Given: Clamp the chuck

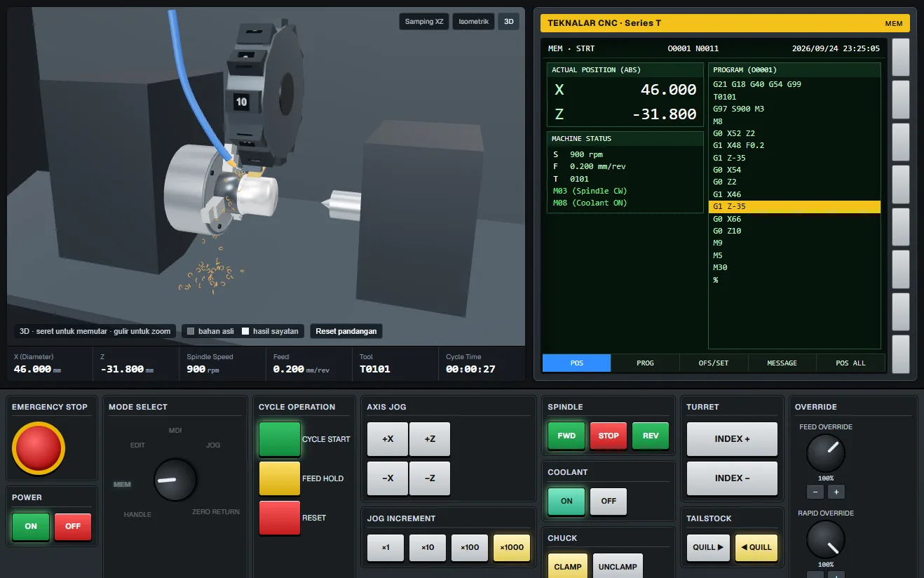Looking at the screenshot, I should (x=568, y=567).
